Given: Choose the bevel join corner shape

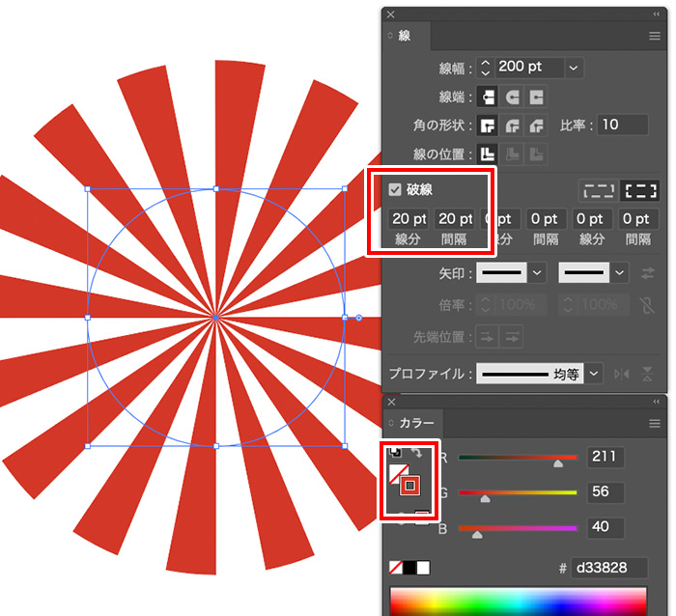Looking at the screenshot, I should (x=536, y=126).
